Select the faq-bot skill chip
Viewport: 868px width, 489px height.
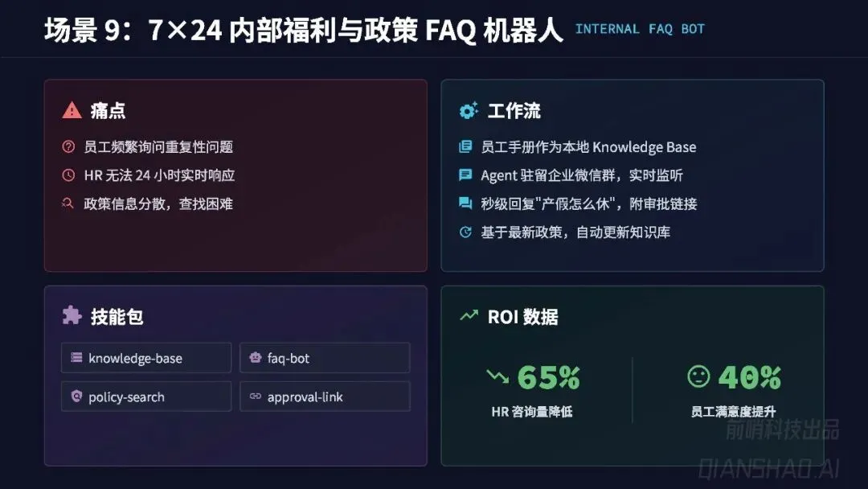tap(325, 358)
